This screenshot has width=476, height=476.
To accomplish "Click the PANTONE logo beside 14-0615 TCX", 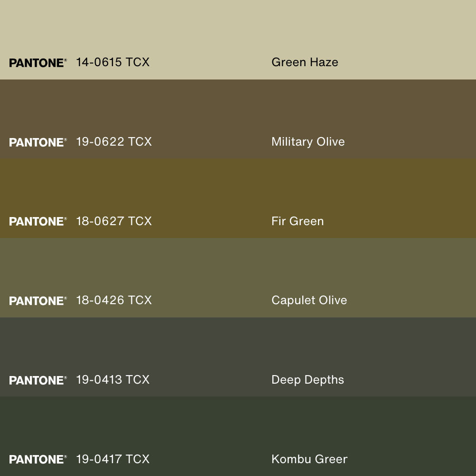I will point(38,63).
